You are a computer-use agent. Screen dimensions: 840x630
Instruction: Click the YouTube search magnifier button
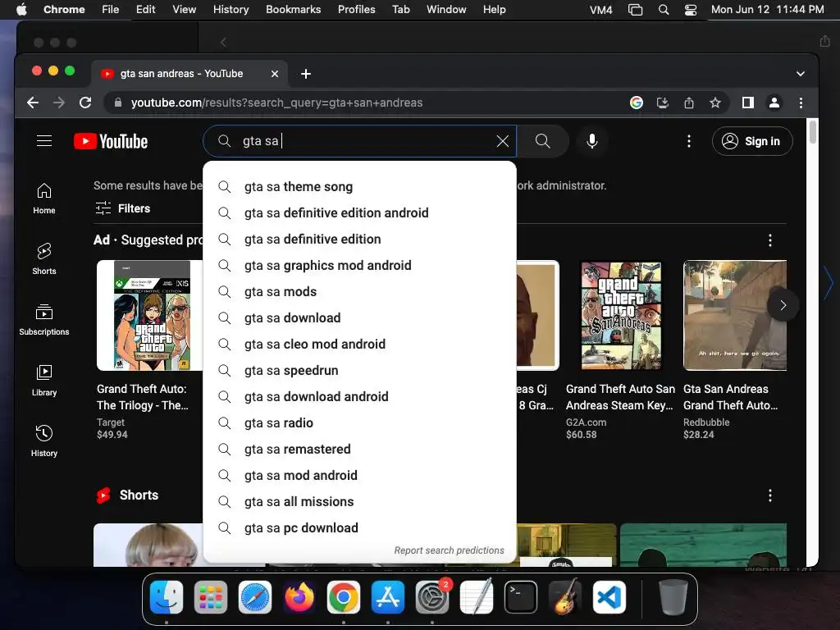543,141
